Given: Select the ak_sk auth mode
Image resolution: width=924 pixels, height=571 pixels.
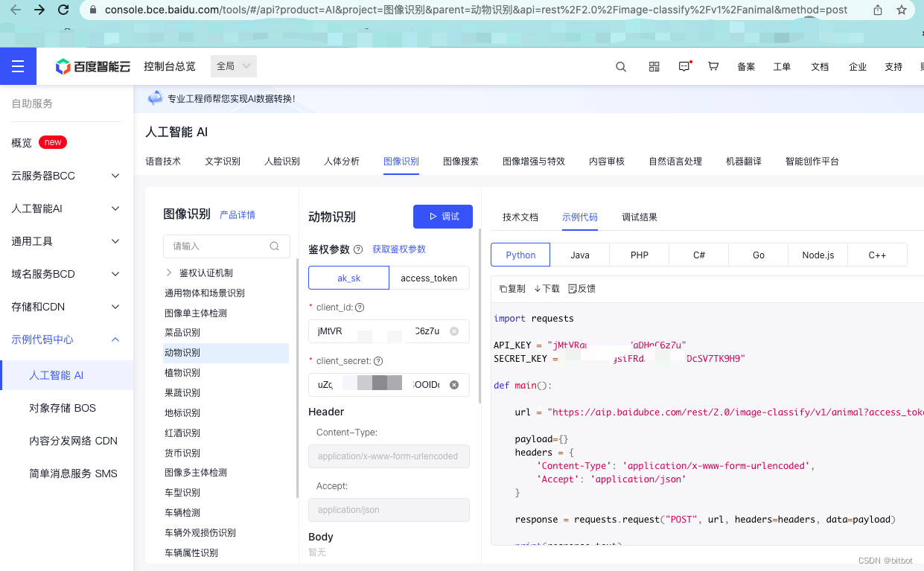Looking at the screenshot, I should [x=348, y=278].
